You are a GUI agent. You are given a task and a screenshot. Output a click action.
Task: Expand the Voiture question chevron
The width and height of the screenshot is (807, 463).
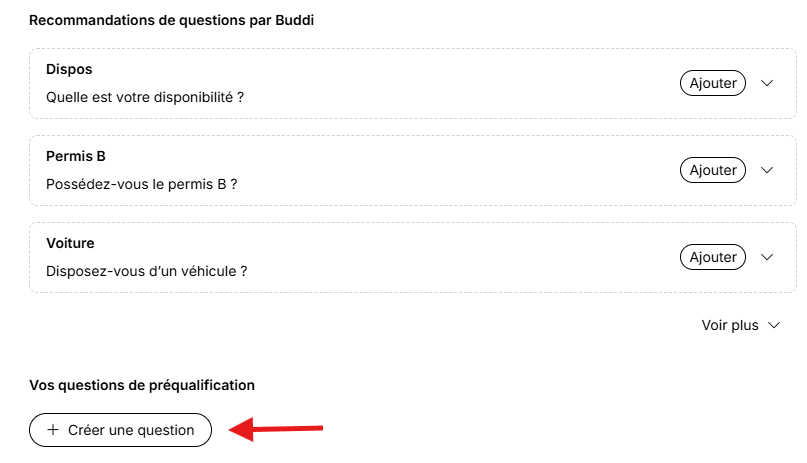pos(767,257)
